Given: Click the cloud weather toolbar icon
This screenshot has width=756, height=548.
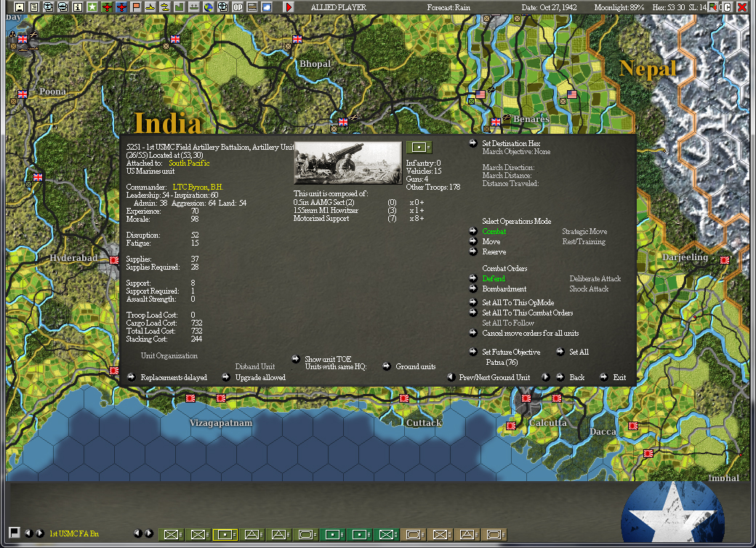Looking at the screenshot, I should click(x=266, y=7).
